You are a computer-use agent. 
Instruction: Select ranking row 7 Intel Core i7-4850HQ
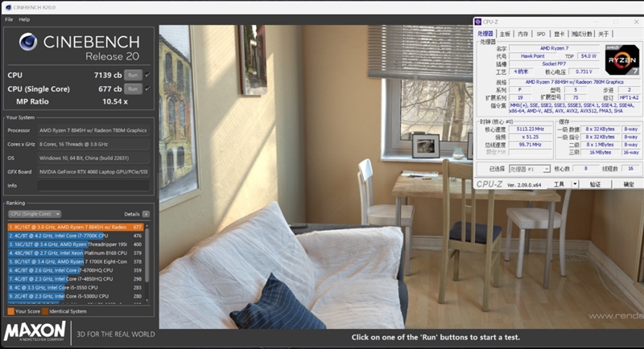point(76,279)
